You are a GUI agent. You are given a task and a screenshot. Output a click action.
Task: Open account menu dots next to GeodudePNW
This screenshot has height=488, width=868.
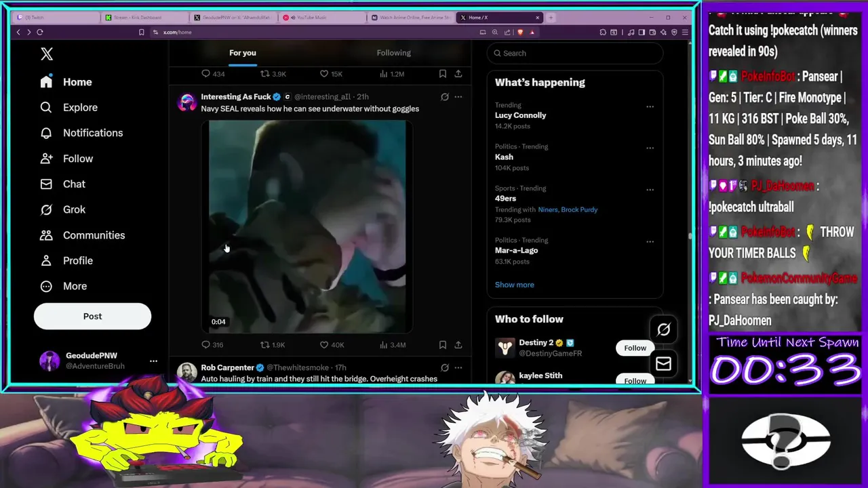click(153, 361)
